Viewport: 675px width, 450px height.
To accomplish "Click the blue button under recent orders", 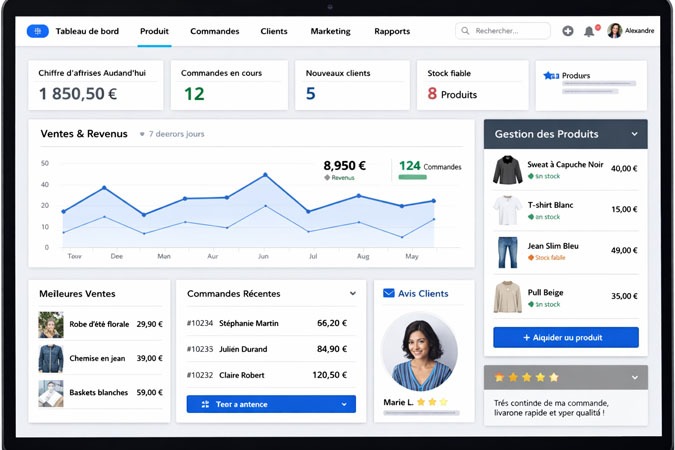I will coord(271,404).
